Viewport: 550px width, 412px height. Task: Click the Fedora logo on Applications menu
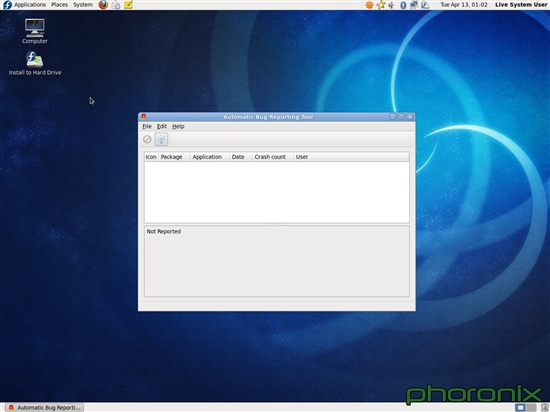click(x=7, y=5)
